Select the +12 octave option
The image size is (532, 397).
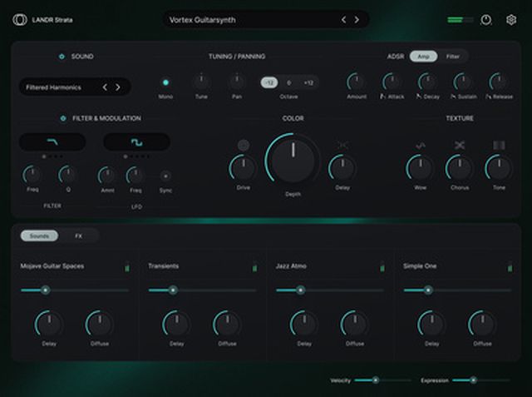[308, 82]
